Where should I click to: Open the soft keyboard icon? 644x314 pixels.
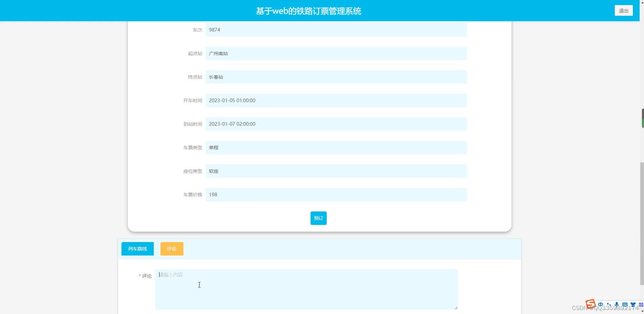(625, 305)
